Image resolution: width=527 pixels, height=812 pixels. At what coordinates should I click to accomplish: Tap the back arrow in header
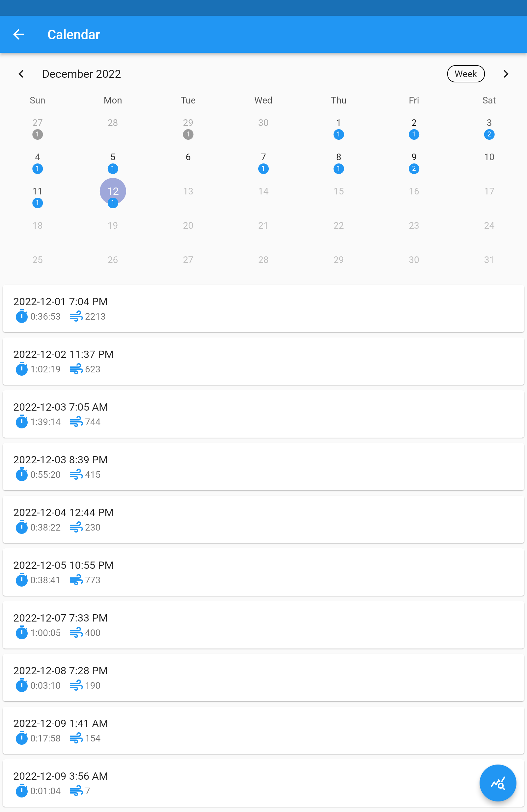point(18,34)
